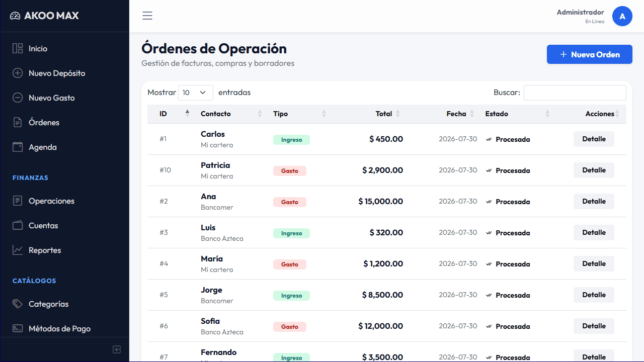This screenshot has height=362, width=644.
Task: Click the sort arrows in Acciones header
Action: (617, 114)
